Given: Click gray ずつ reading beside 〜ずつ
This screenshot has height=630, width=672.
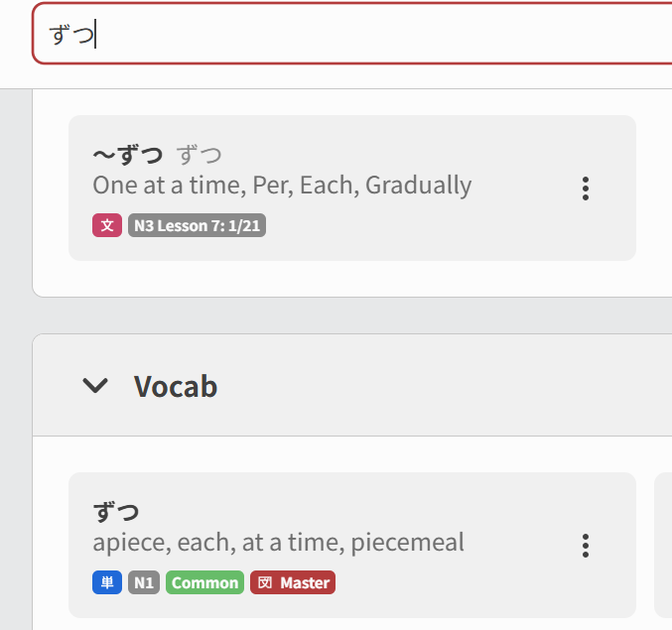Looking at the screenshot, I should pyautogui.click(x=200, y=155).
